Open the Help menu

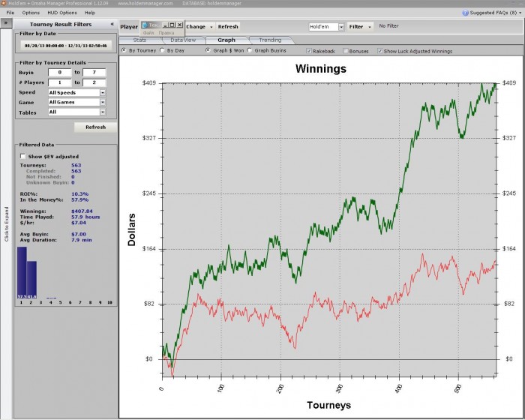(90, 13)
